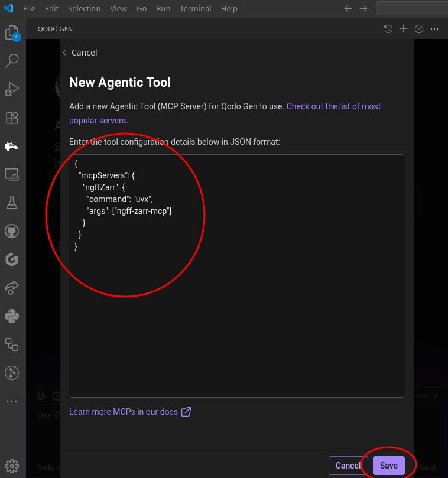Open the Selection menu
448x478 pixels.
(84, 8)
